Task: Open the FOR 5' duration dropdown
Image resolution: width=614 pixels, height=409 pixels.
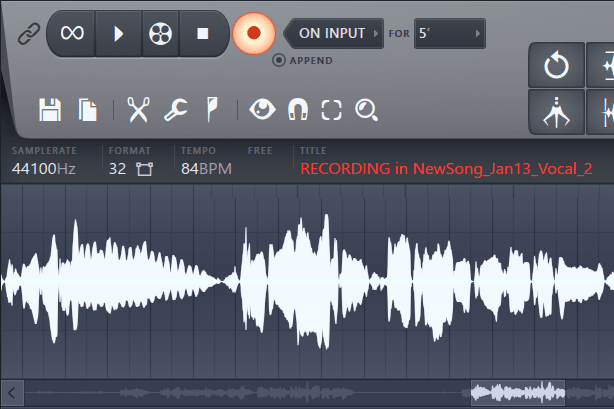Action: [450, 33]
